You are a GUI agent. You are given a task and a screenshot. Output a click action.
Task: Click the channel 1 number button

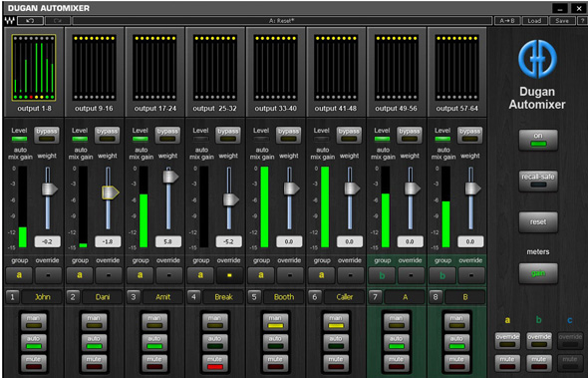[x=12, y=297]
